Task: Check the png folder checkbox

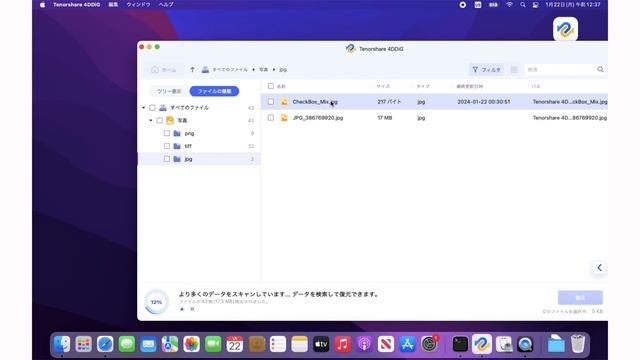Action: 167,133
